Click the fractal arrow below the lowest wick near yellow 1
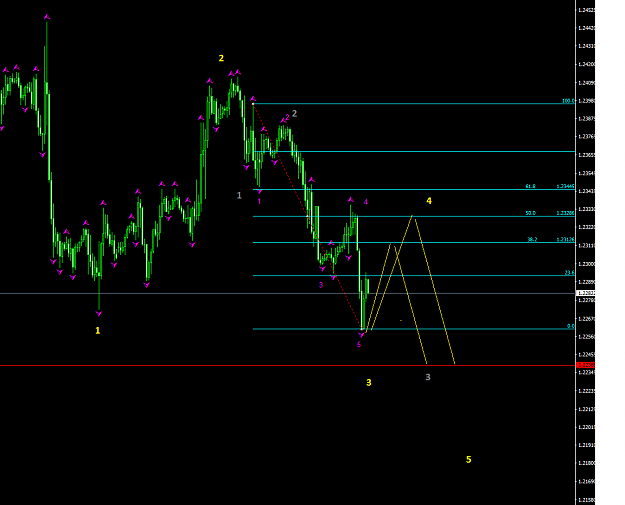Image resolution: width=625 pixels, height=505 pixels. tap(99, 314)
